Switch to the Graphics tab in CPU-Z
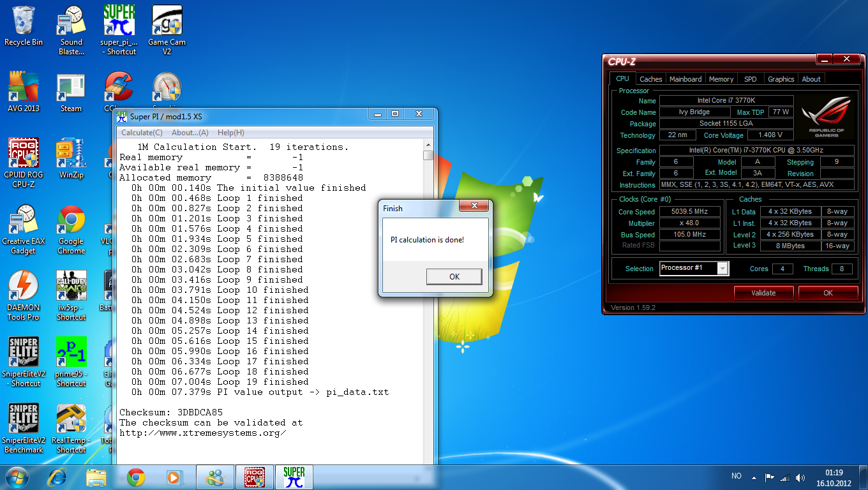 781,79
